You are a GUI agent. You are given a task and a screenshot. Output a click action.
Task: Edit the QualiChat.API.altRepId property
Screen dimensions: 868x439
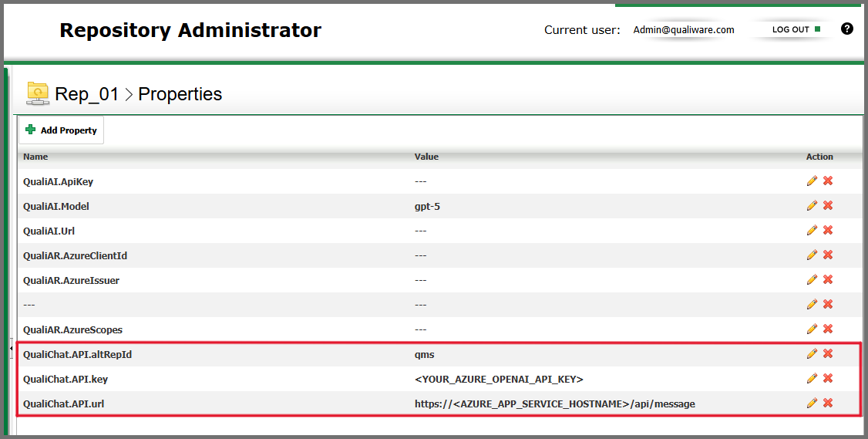coord(812,353)
